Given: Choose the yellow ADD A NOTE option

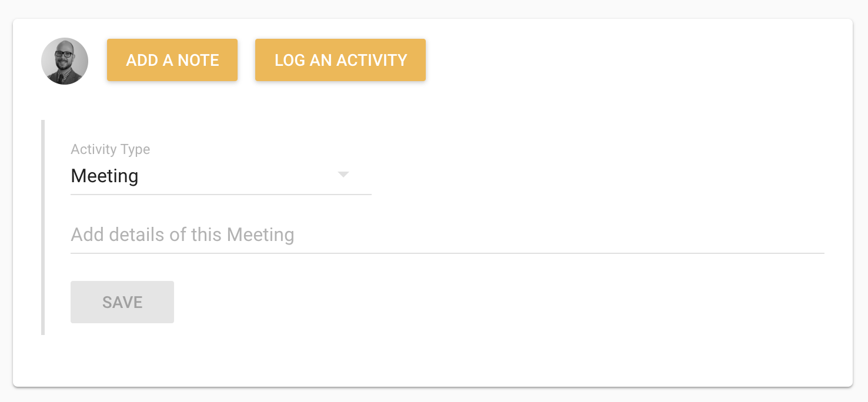Looking at the screenshot, I should pos(172,60).
